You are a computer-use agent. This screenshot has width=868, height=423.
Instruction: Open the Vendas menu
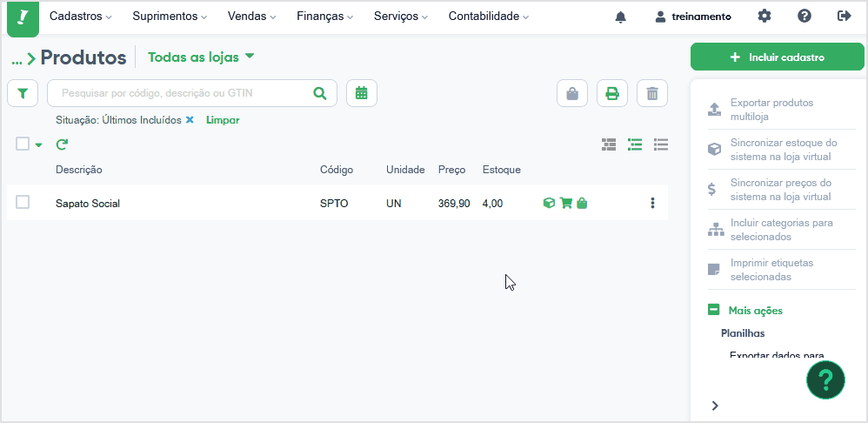252,17
